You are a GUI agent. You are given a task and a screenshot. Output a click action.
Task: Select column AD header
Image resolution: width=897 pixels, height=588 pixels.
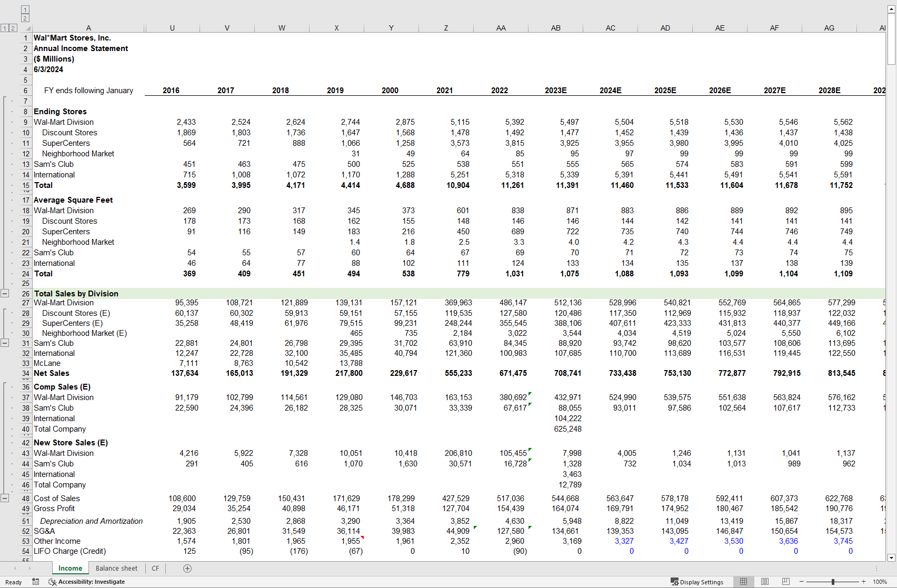tap(665, 28)
